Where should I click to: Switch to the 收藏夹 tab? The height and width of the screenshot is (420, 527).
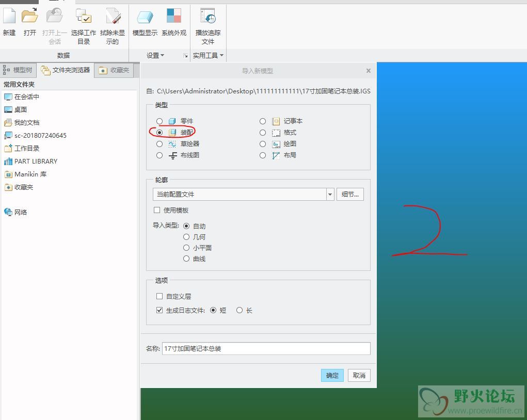tap(114, 70)
